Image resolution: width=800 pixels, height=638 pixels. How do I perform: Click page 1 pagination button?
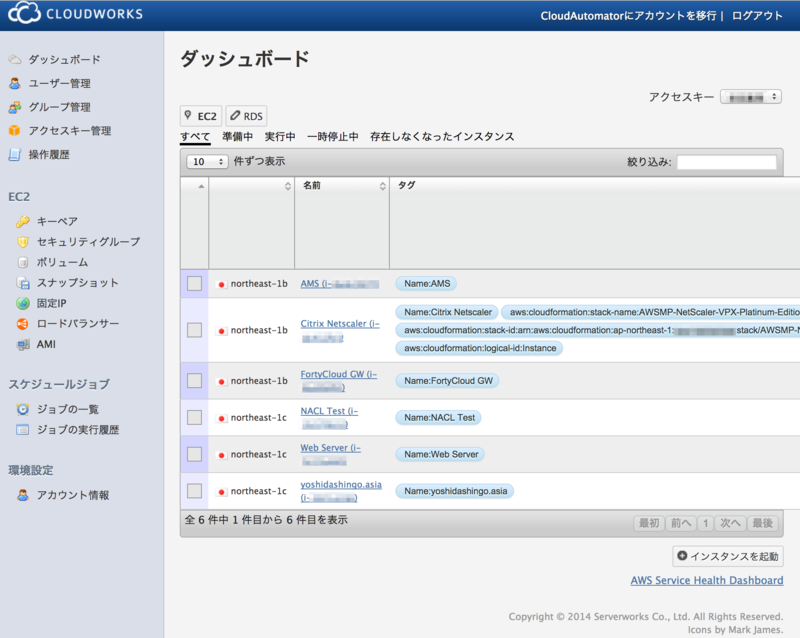point(705,523)
